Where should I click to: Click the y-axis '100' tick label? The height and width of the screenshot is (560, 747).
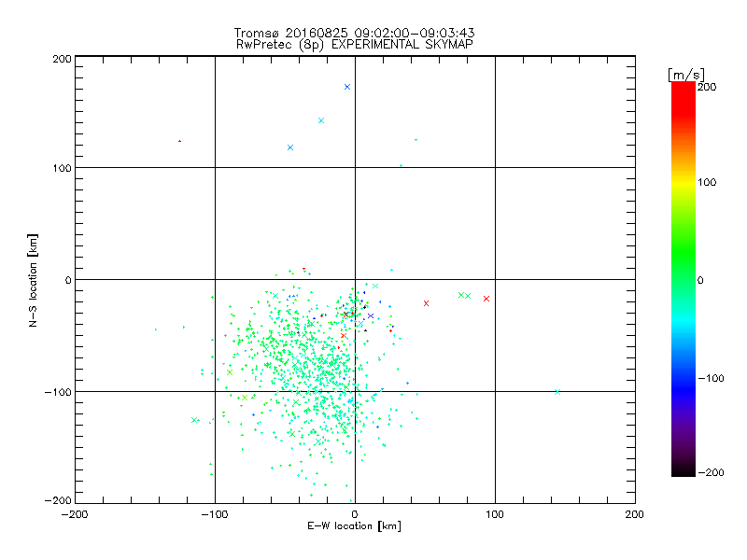pos(62,168)
